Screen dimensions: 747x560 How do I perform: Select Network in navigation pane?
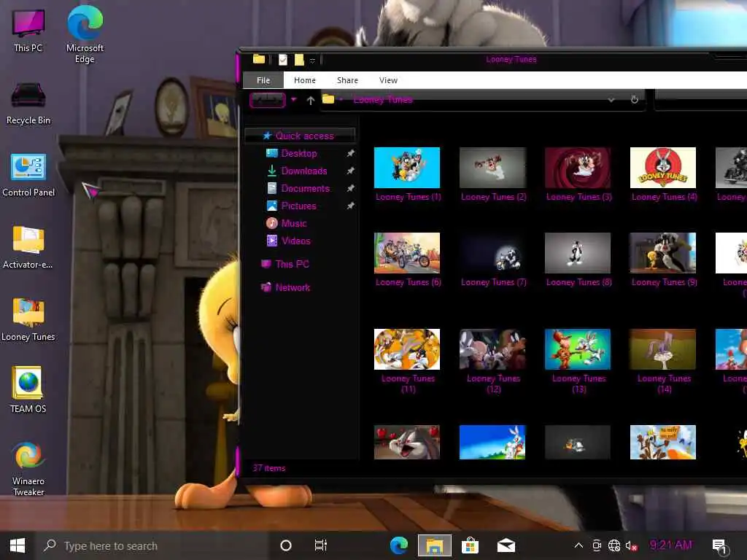[292, 287]
